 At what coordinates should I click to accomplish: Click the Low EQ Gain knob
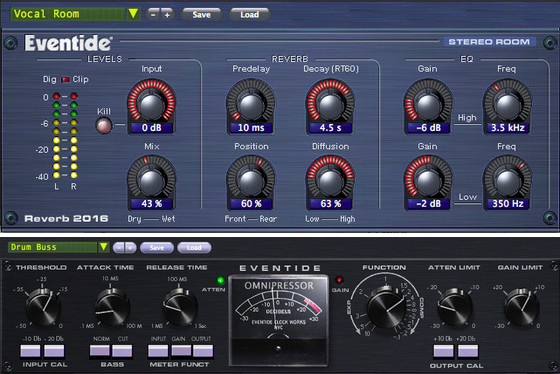(x=428, y=181)
